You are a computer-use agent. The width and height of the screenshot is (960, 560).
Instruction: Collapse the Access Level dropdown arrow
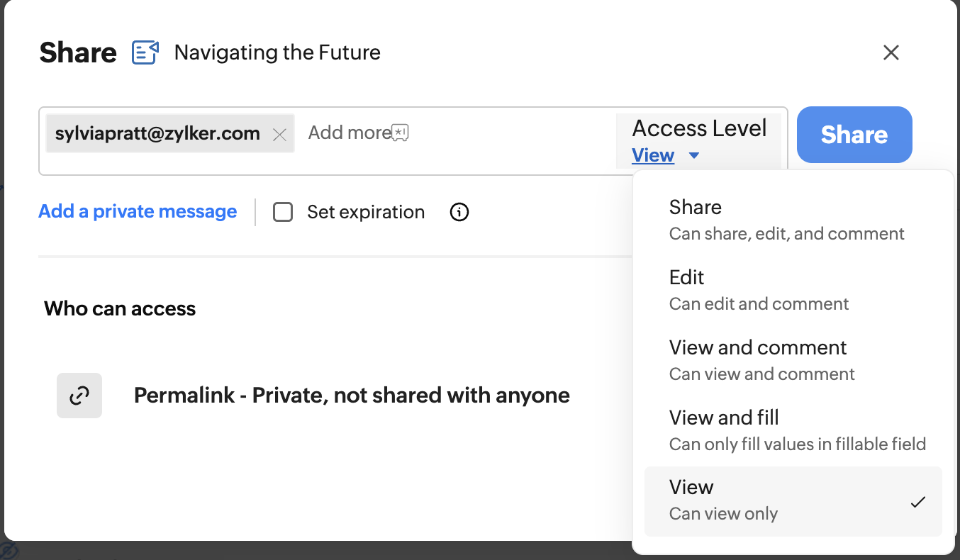tap(694, 155)
